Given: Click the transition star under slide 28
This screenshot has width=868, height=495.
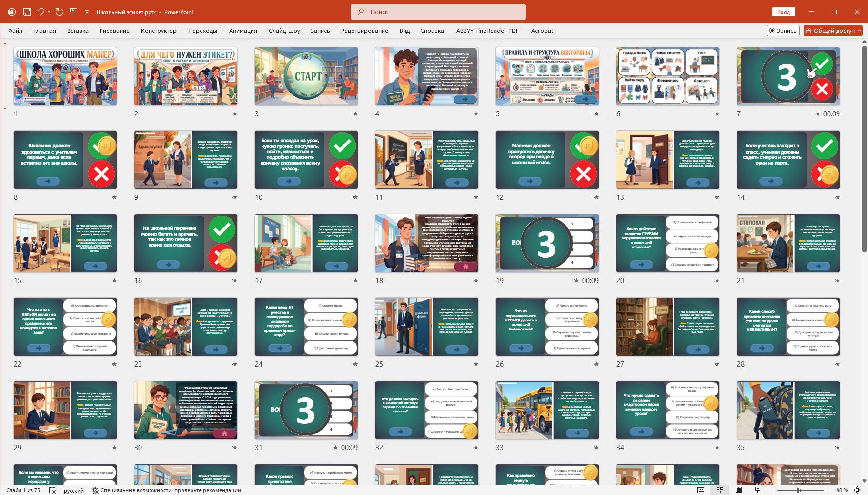Looking at the screenshot, I should click(x=837, y=364).
